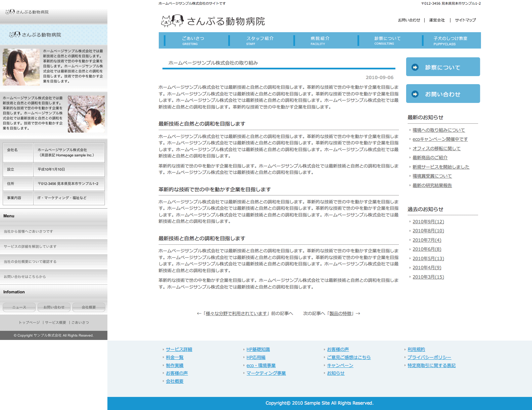Open the 2010年9月(12) archive link
The image size is (532, 410).
coord(428,222)
